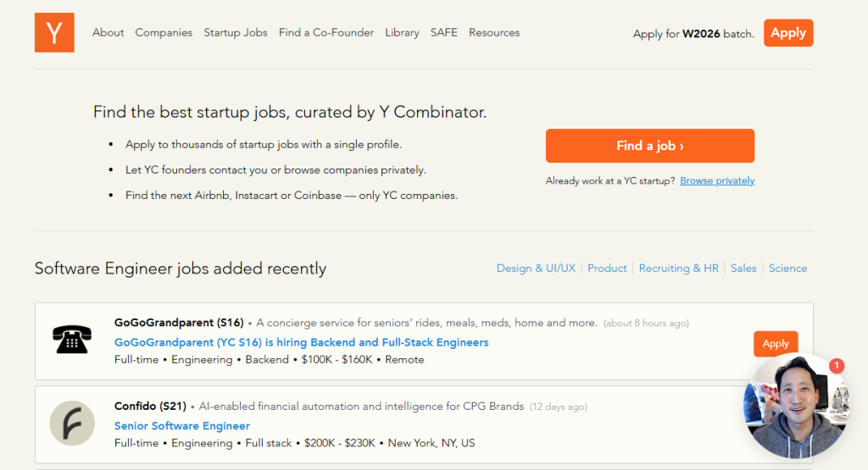Open GoGoGrandparent Backend and Full-Stack Engineers listing

pos(301,342)
